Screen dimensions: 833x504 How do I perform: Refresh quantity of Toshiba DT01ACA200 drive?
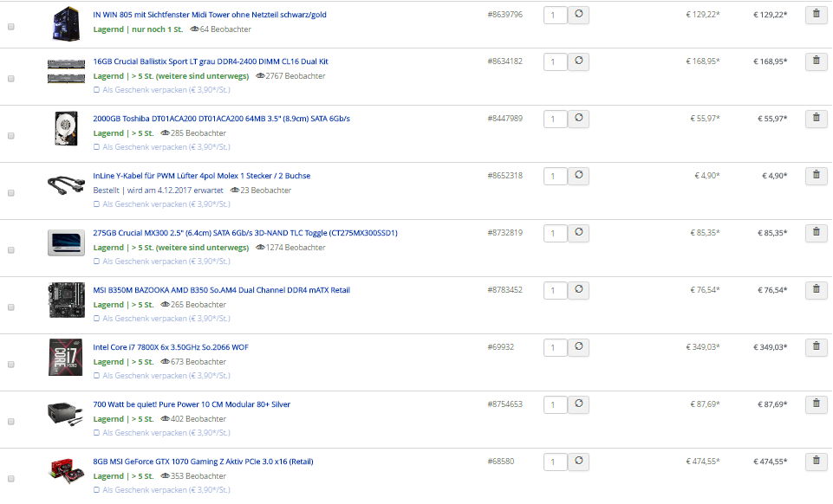point(578,119)
